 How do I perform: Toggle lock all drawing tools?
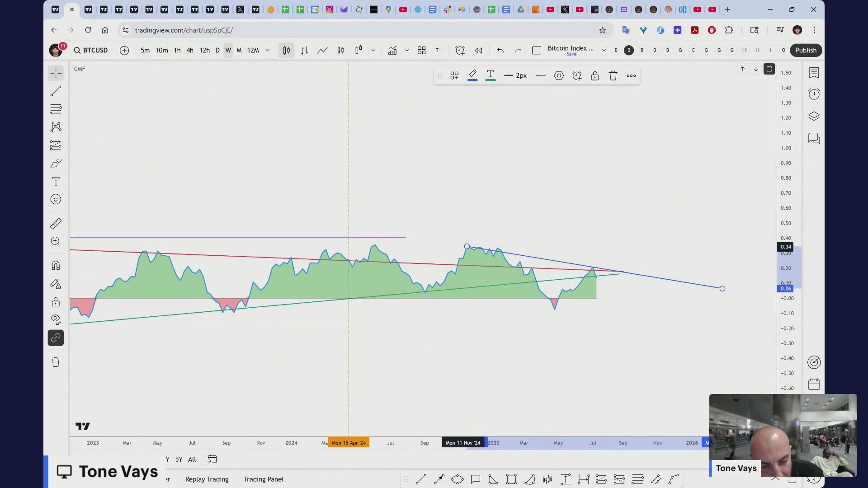[56, 302]
